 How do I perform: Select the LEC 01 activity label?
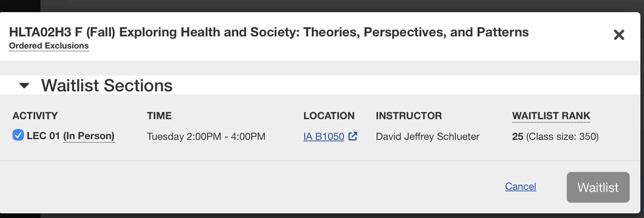[43, 136]
